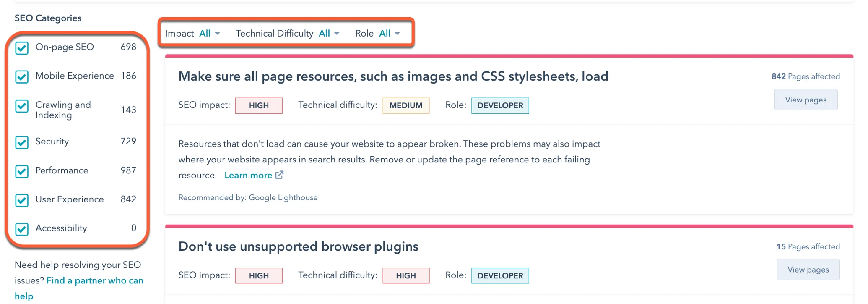Uncheck the Mobile Experience category

point(22,77)
